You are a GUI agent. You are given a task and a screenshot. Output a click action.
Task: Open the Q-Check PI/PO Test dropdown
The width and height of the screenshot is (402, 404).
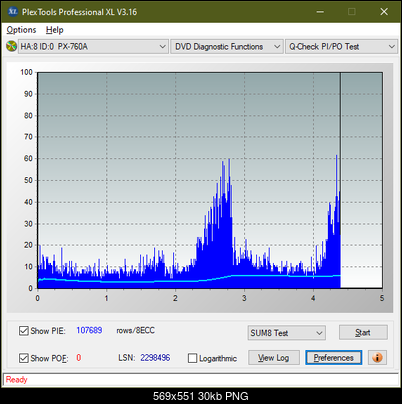pyautogui.click(x=341, y=47)
